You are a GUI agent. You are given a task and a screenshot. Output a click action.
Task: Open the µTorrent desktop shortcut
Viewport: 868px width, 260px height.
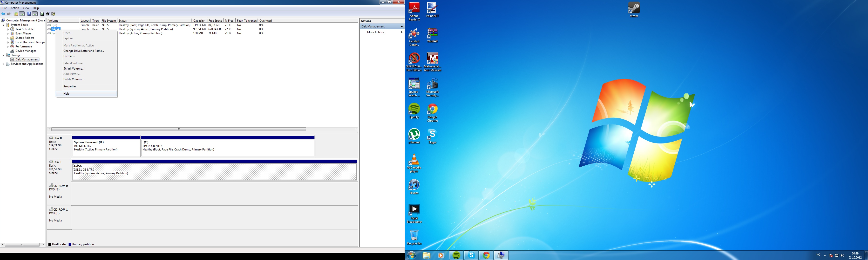(x=414, y=136)
